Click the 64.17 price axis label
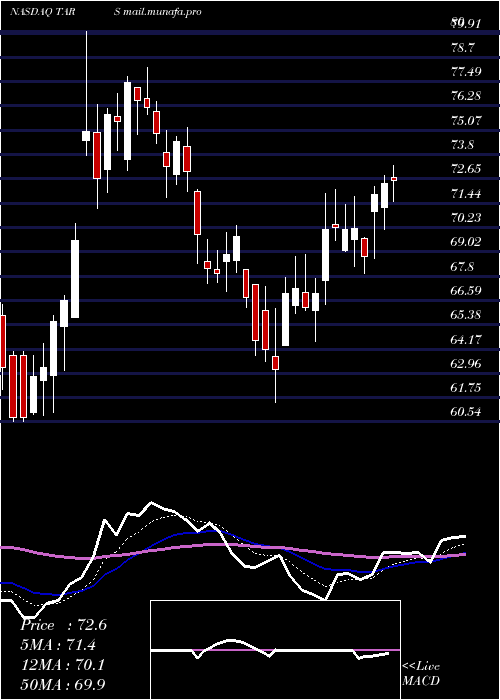500x700 pixels. [467, 339]
